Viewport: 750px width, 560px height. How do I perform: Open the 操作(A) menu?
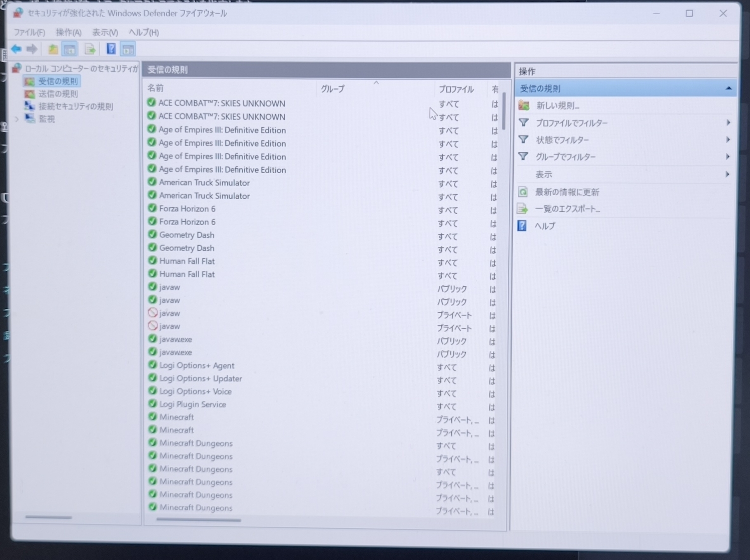tap(68, 32)
